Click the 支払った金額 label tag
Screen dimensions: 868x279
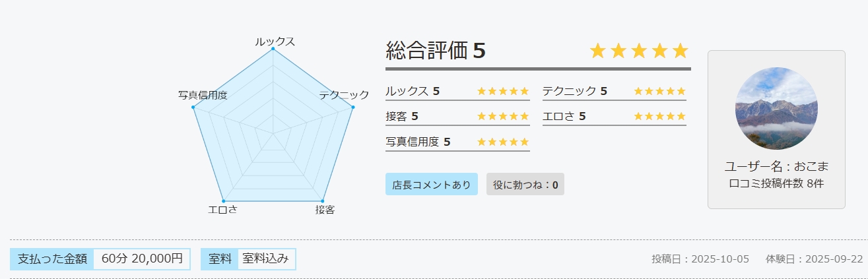point(52,259)
